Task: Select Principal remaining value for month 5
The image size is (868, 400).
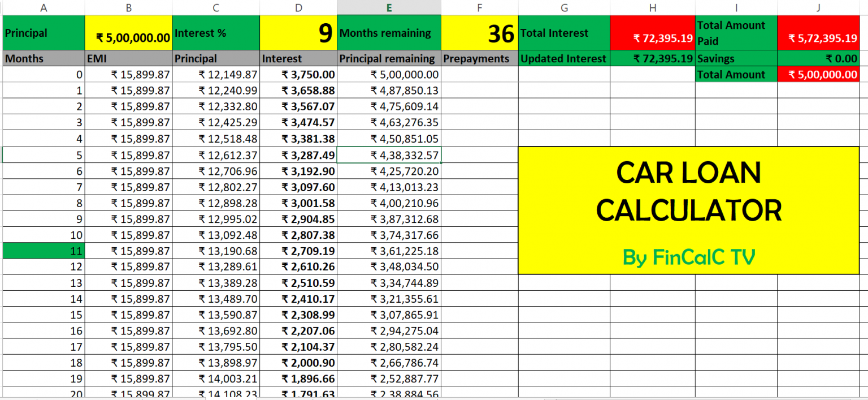Action: (389, 154)
